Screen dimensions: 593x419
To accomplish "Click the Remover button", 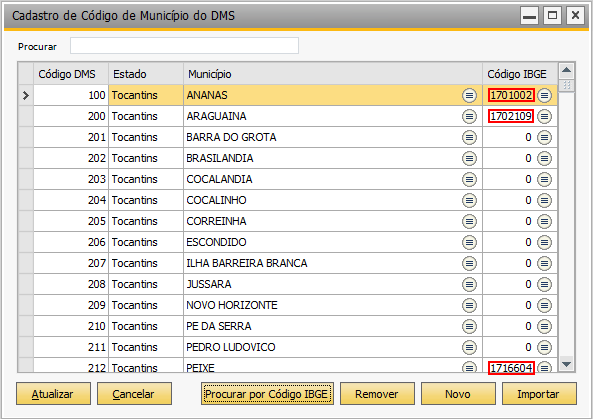I will [x=377, y=394].
